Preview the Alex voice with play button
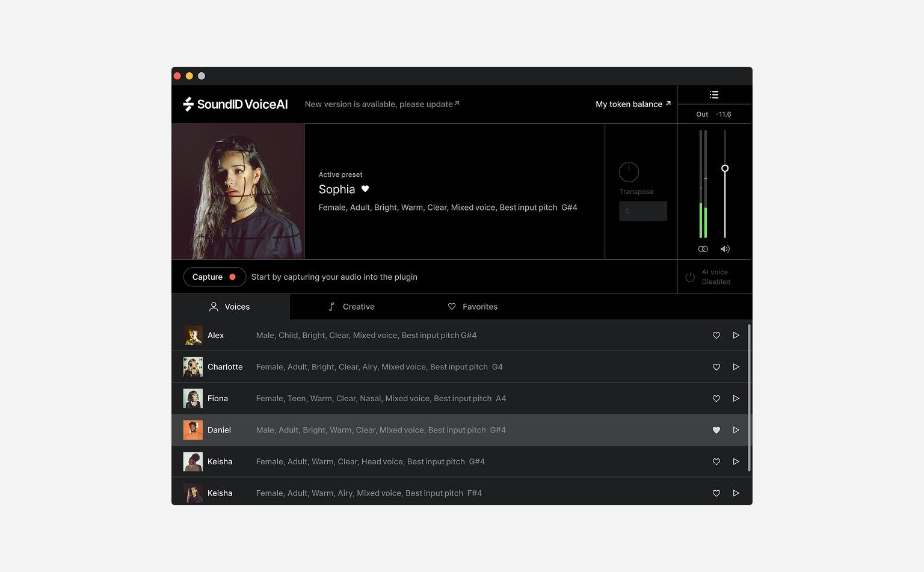Image resolution: width=924 pixels, height=572 pixels. click(736, 336)
